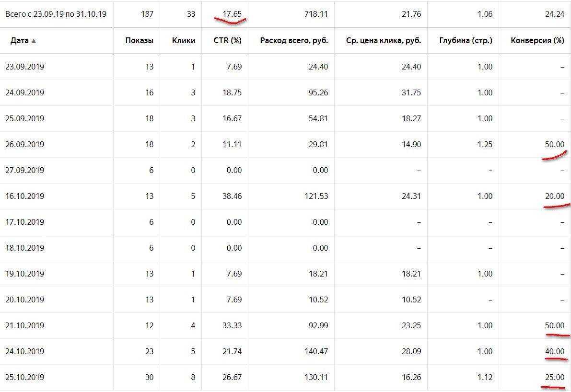Image resolution: width=571 pixels, height=392 pixels.
Task: Click the total conversion value 24.24
Action: tap(554, 14)
